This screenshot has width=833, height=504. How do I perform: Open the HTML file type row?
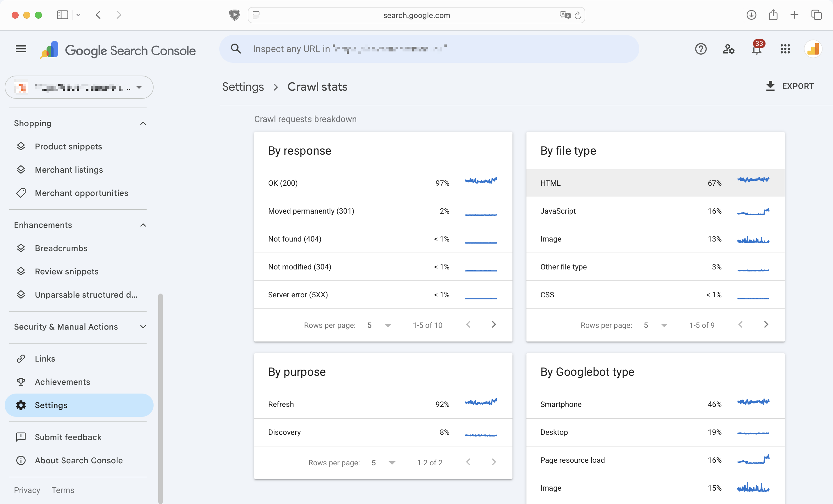click(x=655, y=183)
